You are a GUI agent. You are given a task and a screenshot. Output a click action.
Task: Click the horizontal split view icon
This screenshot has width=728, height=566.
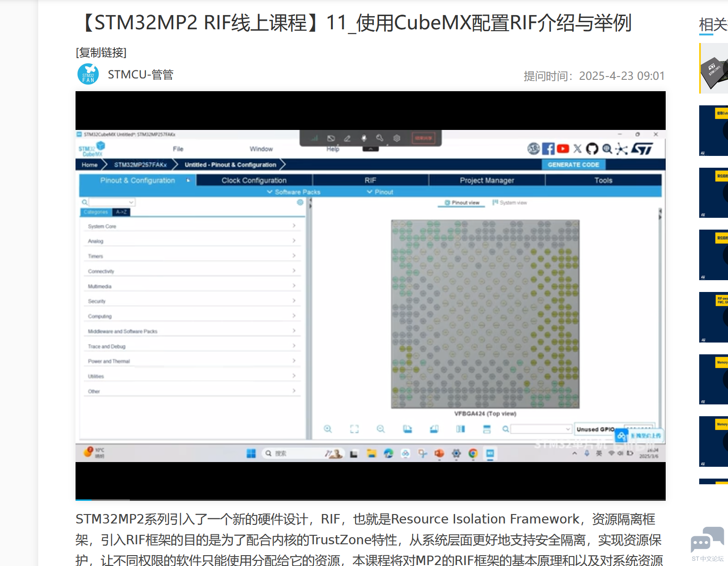[x=487, y=429]
